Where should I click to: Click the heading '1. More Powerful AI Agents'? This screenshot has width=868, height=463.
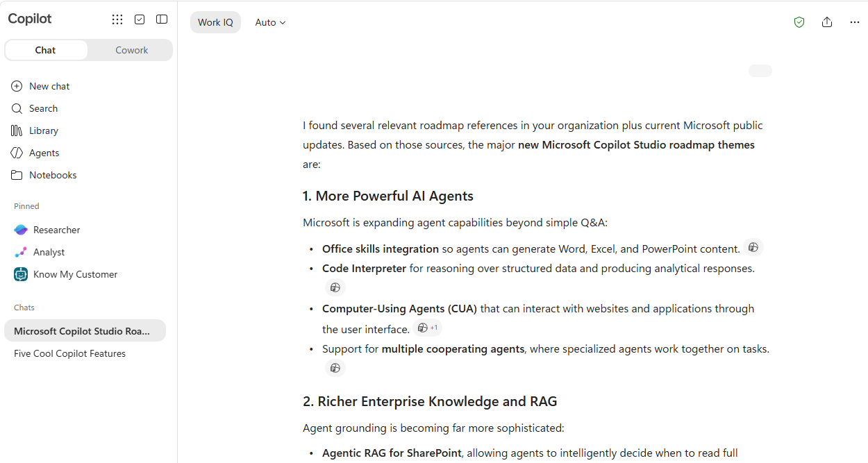[x=388, y=196]
